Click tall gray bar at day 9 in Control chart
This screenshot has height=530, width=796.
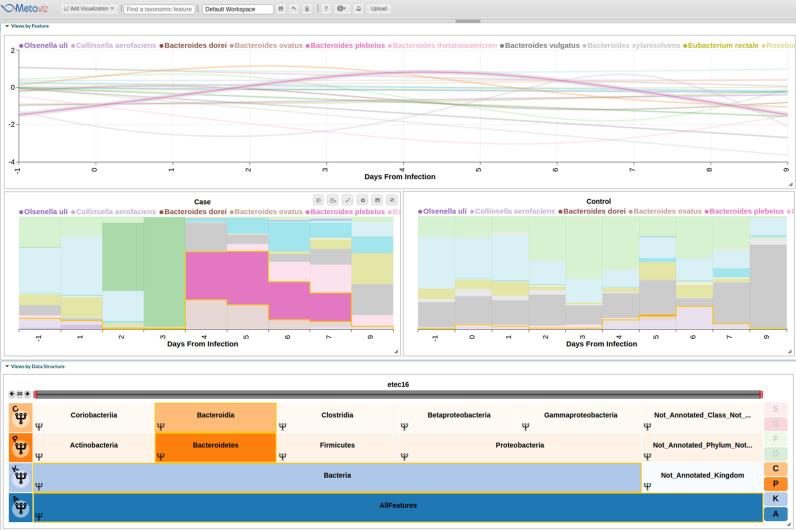[x=768, y=286]
